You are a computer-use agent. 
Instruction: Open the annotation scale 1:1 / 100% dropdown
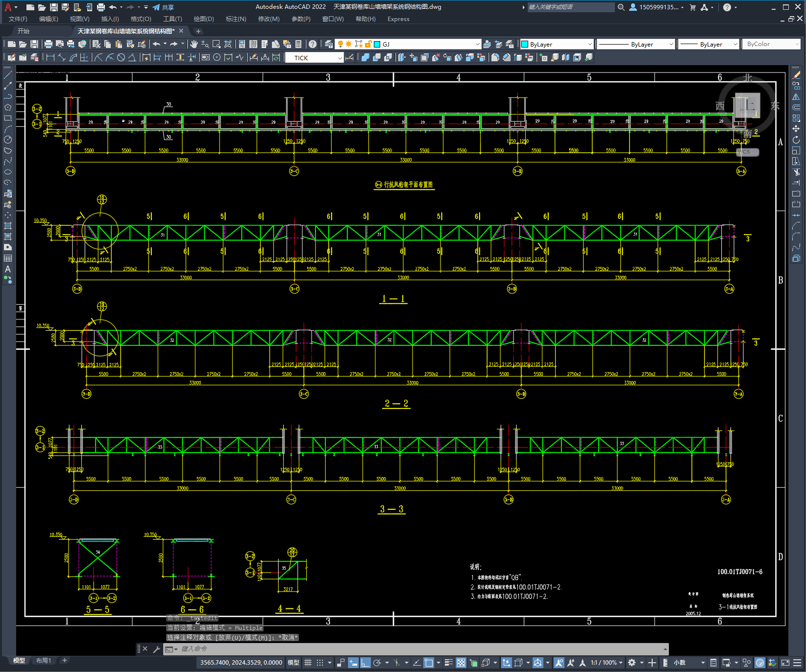pos(607,663)
